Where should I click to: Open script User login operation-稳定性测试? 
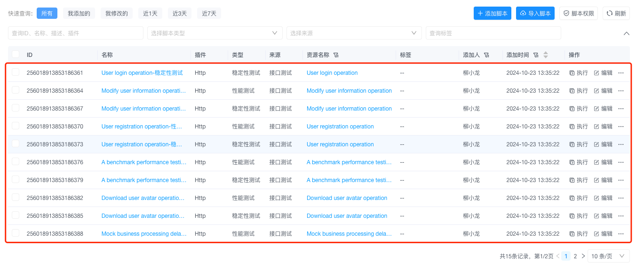click(x=142, y=73)
